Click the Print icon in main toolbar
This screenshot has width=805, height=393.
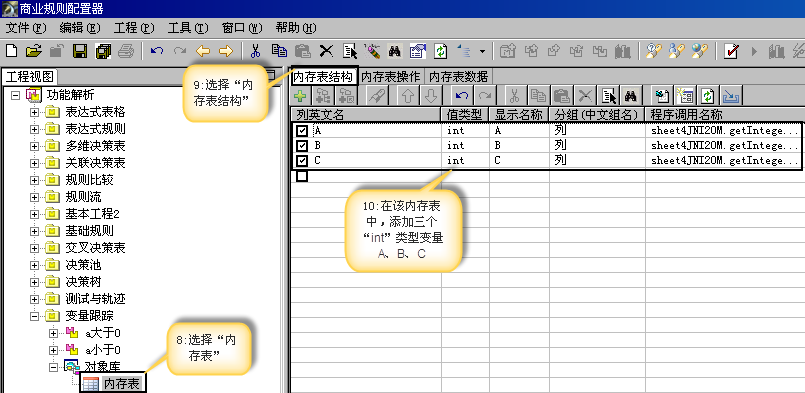tap(126, 51)
